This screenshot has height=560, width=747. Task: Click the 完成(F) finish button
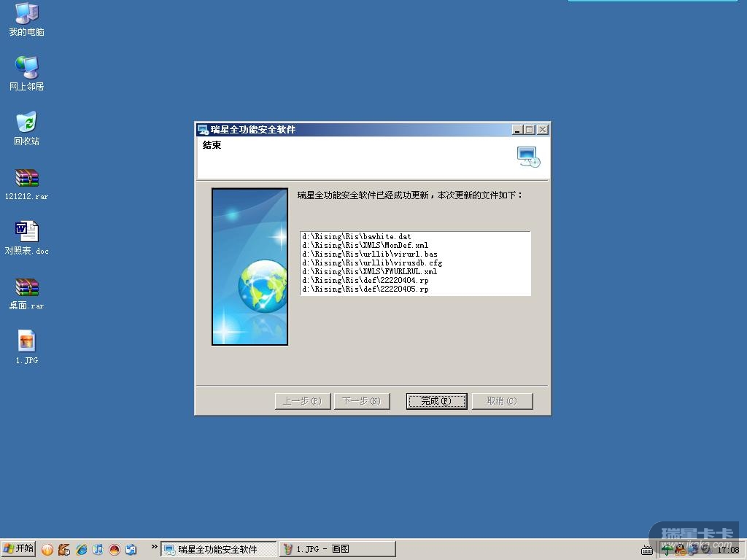tap(436, 401)
